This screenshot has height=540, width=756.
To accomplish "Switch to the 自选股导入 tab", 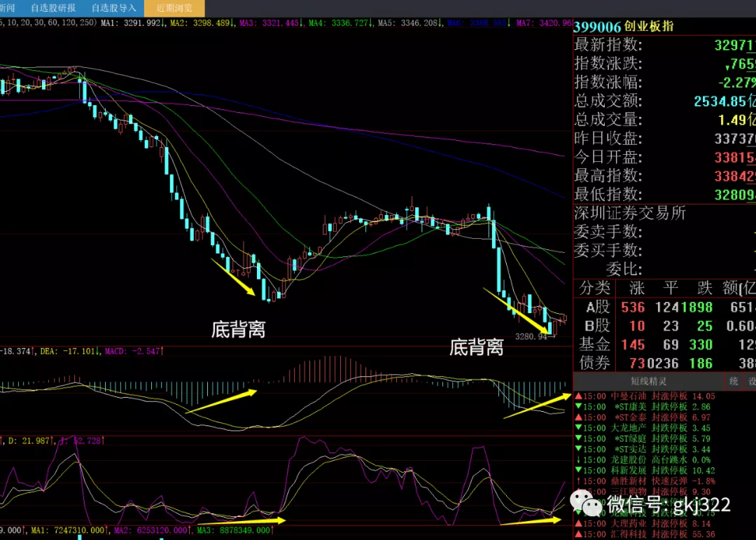I will pos(114,8).
